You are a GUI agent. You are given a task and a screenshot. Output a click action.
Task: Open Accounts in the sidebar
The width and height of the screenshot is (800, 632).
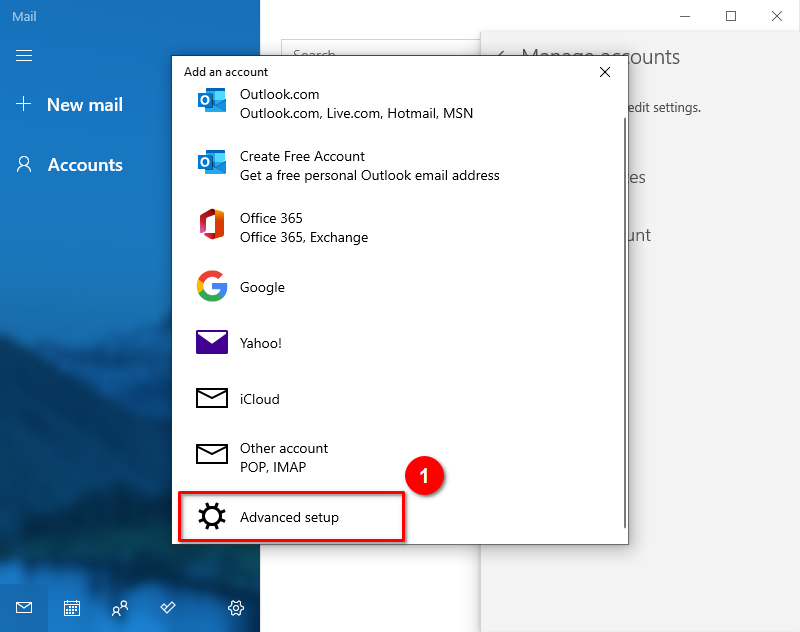pyautogui.click(x=69, y=165)
